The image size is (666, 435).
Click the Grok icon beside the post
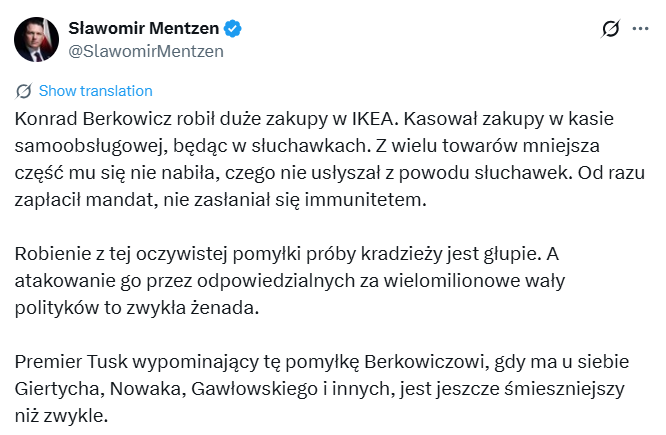(x=609, y=30)
